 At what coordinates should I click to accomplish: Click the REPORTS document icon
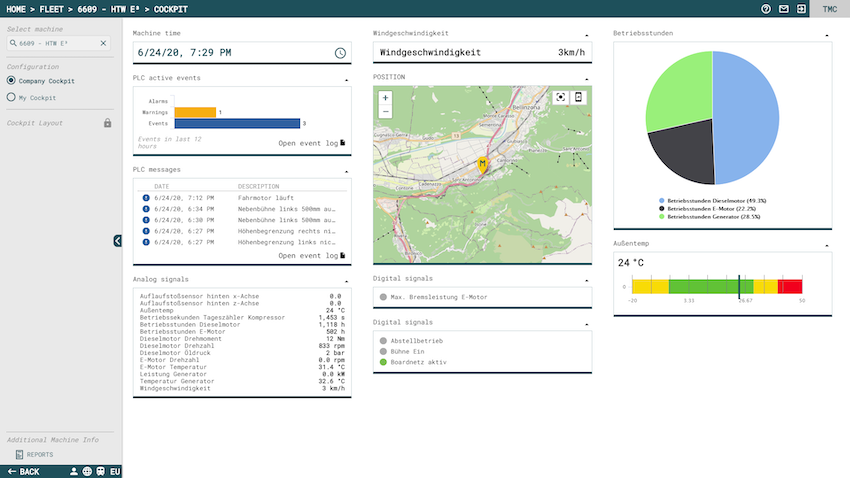(19, 455)
